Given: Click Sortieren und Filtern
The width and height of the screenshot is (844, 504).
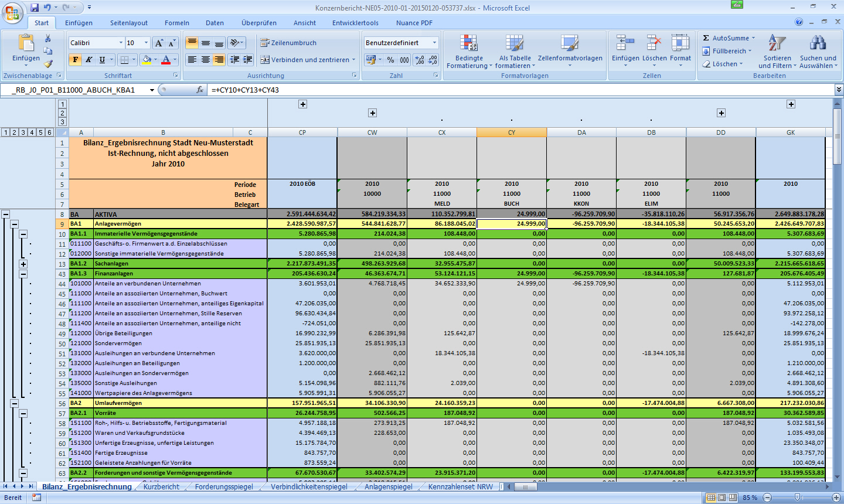Looking at the screenshot, I should pos(777,52).
